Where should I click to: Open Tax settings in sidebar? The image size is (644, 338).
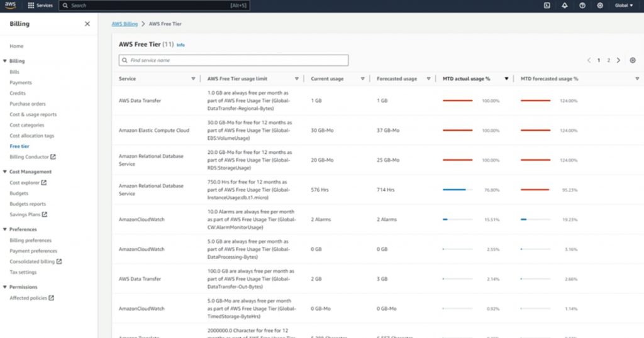pyautogui.click(x=23, y=272)
